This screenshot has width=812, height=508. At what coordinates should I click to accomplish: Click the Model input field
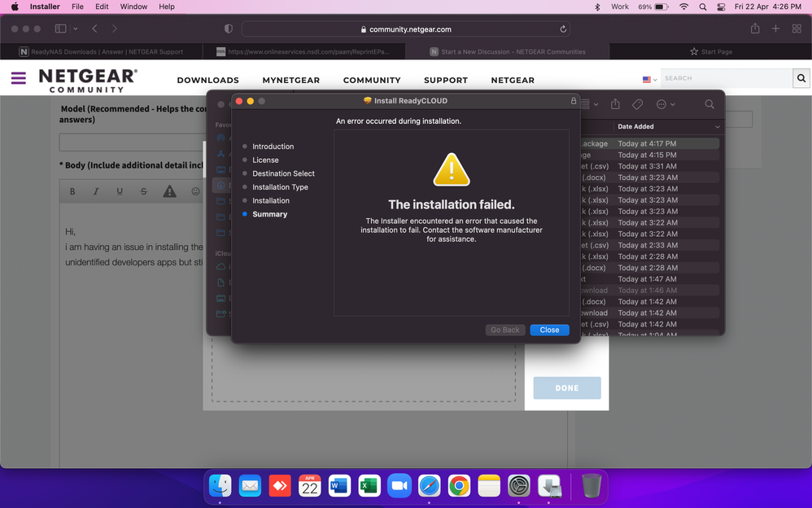pos(132,142)
